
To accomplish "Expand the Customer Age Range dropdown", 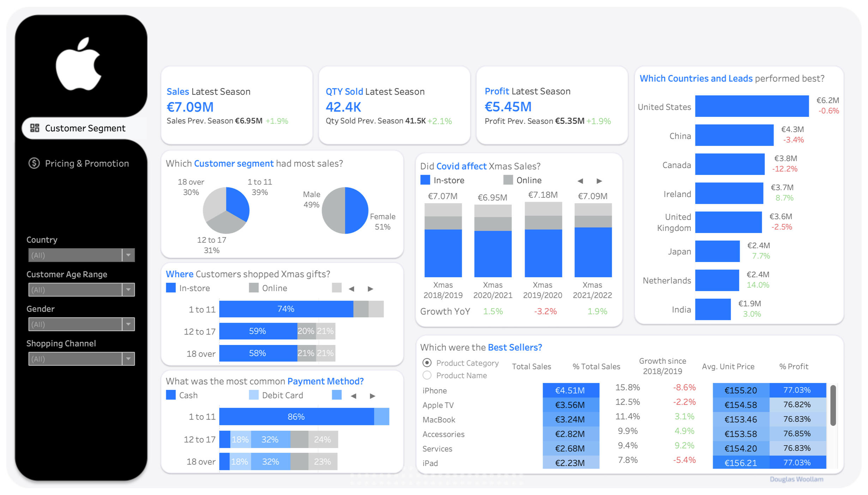I will [128, 290].
